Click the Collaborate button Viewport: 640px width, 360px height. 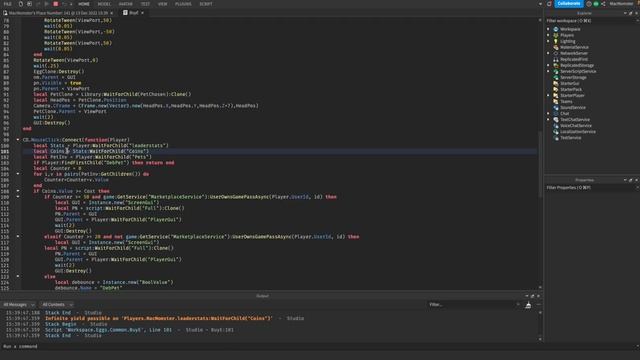click(x=569, y=4)
